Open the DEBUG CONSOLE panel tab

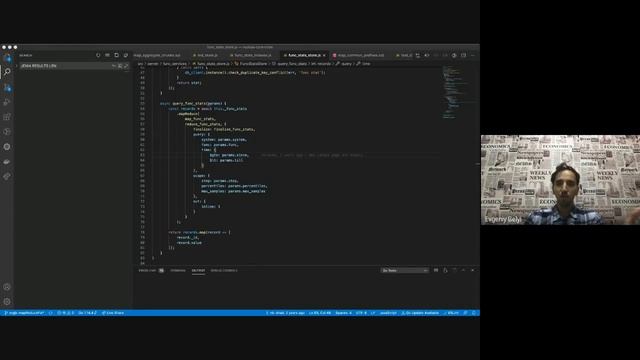click(224, 270)
